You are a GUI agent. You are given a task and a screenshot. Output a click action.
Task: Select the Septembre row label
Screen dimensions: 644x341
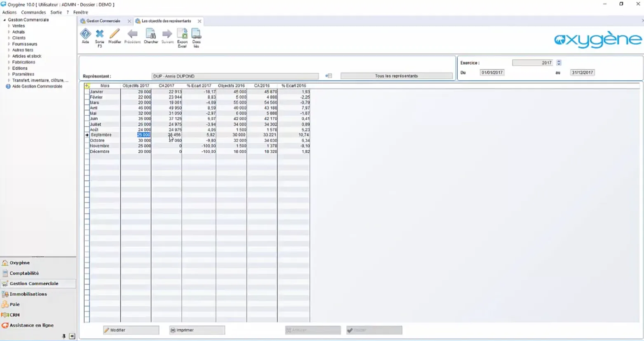[101, 135]
